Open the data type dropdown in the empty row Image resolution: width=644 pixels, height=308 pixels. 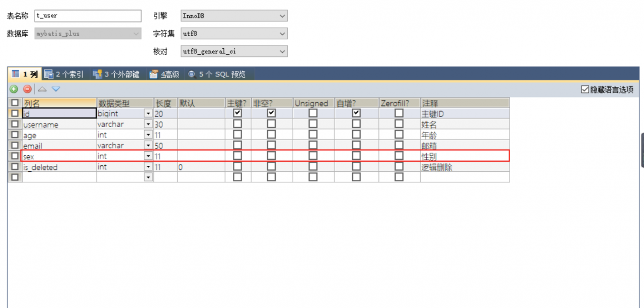click(x=148, y=177)
